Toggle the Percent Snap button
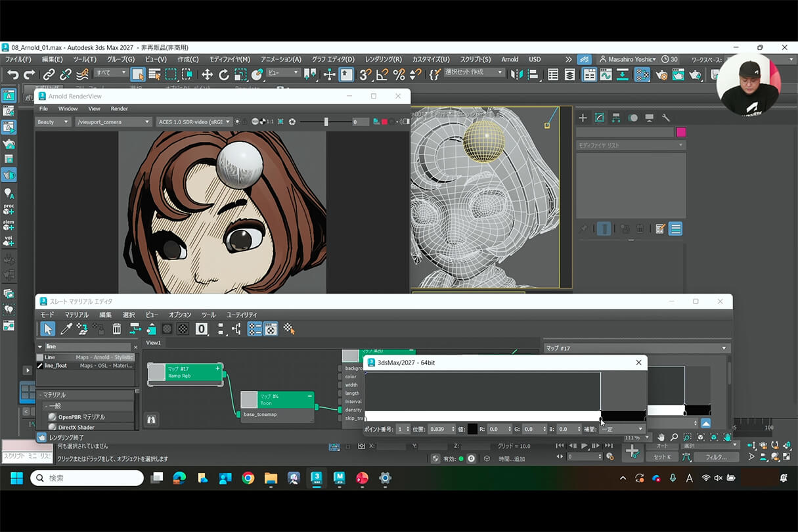This screenshot has height=532, width=798. [399, 74]
